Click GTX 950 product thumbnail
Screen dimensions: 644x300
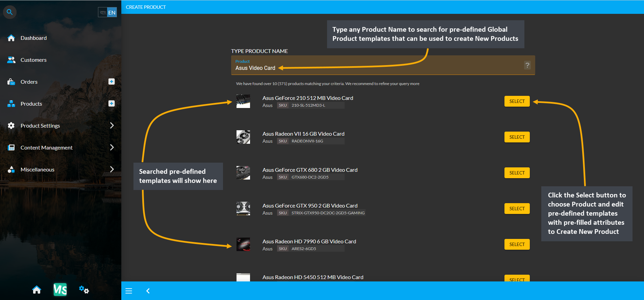[243, 209]
